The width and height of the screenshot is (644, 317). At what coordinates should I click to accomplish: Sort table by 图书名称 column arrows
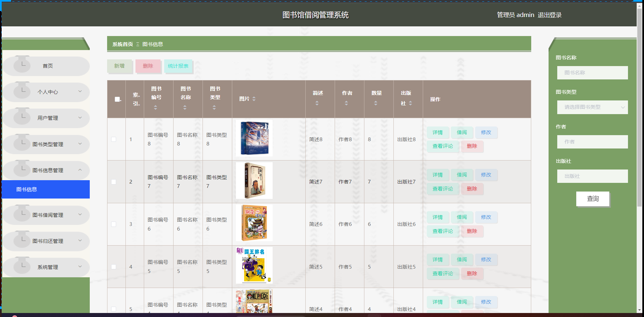tap(185, 107)
